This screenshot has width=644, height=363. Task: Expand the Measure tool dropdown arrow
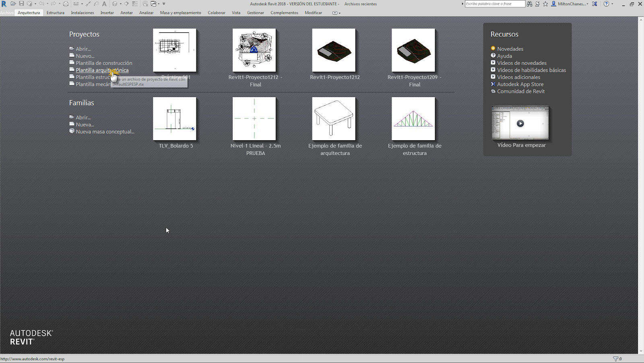click(82, 4)
